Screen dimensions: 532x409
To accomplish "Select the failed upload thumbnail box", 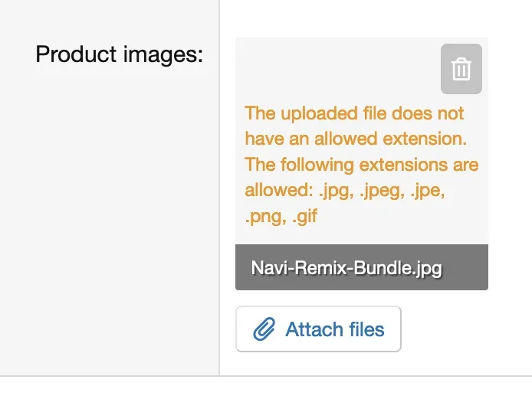I will pyautogui.click(x=362, y=164).
